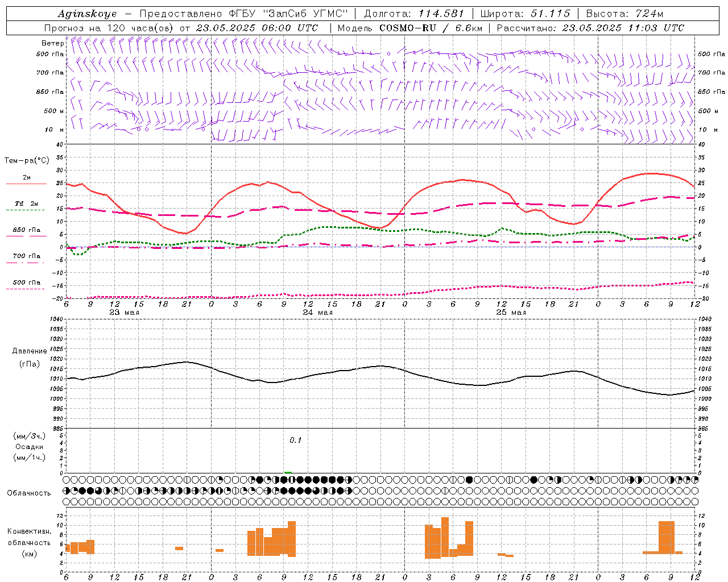Click the 10 м wind level label, left side
The height and width of the screenshot is (582, 728).
tap(55, 130)
